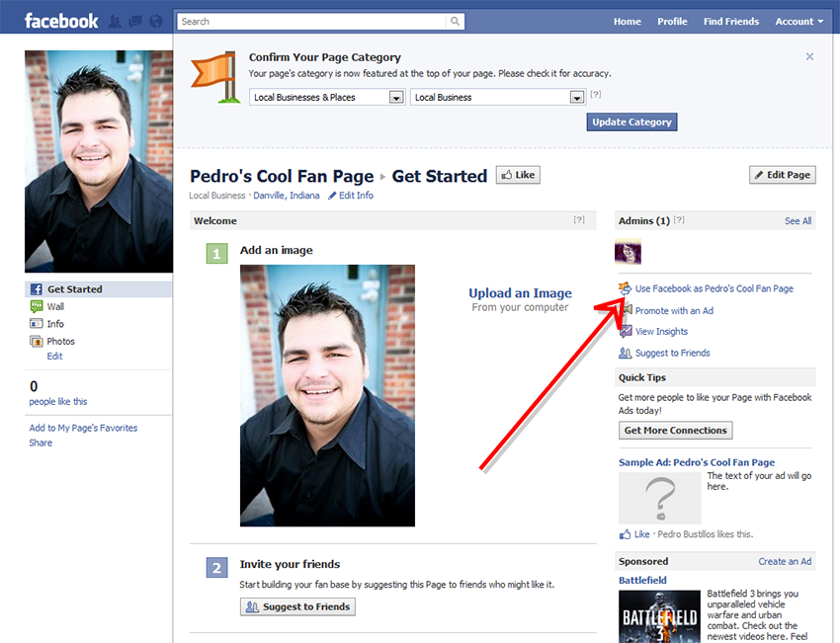
Task: Select Info in the left sidebar
Action: (x=55, y=324)
